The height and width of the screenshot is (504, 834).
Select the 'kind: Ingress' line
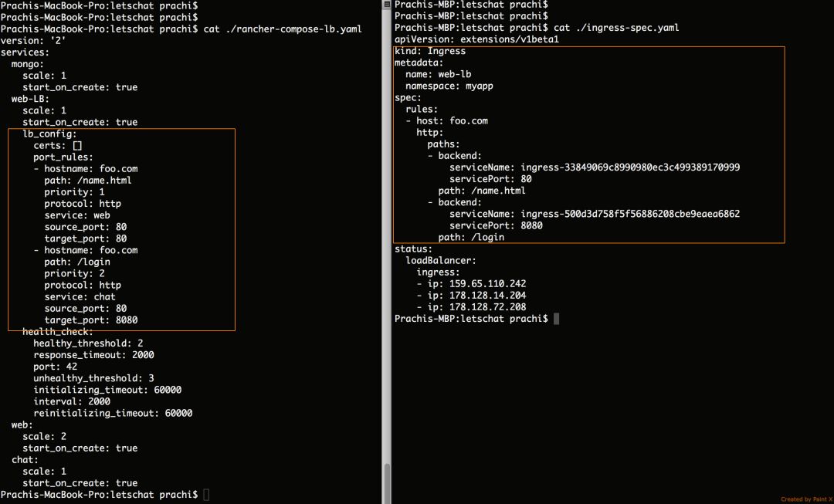[430, 51]
